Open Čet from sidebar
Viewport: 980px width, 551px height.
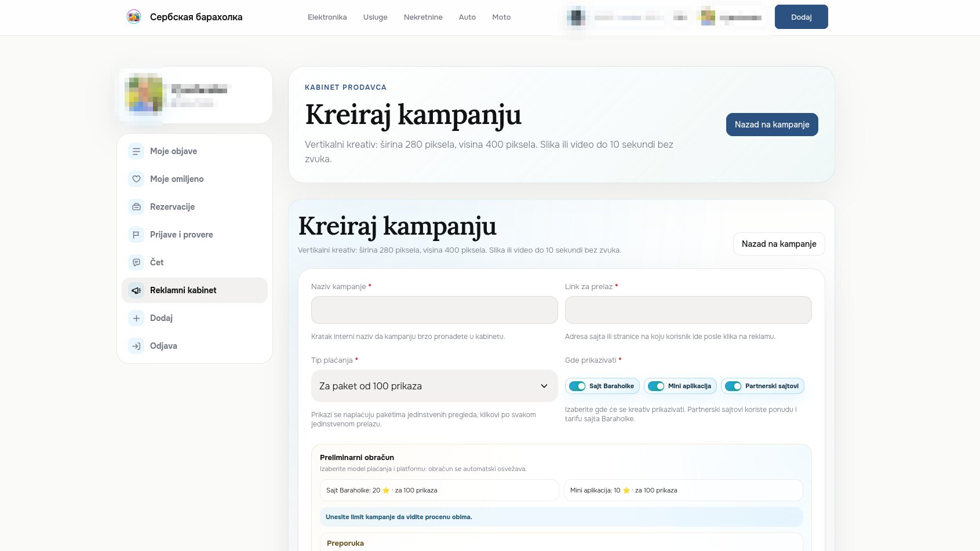(x=195, y=262)
